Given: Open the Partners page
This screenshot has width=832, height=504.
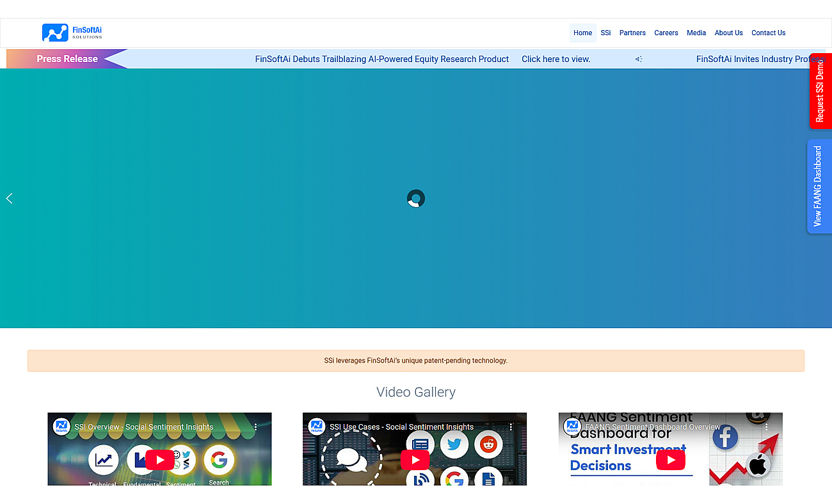Looking at the screenshot, I should pos(632,33).
